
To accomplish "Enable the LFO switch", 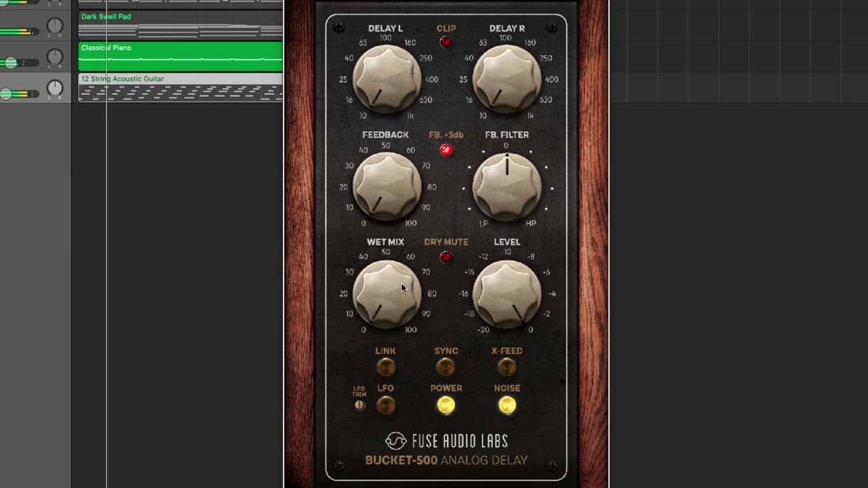I will point(386,405).
